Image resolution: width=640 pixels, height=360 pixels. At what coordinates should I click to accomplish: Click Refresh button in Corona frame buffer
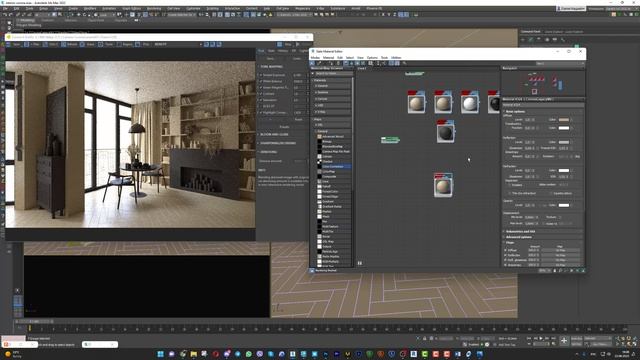click(x=68, y=44)
